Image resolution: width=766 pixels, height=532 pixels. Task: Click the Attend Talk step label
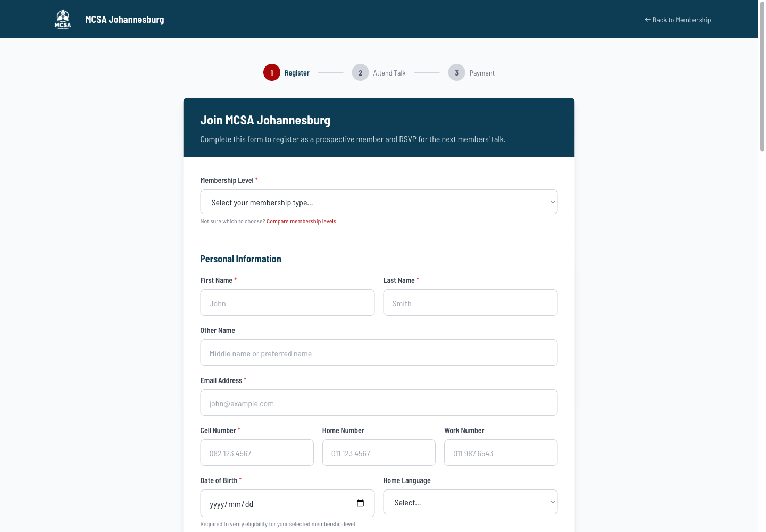(x=389, y=73)
